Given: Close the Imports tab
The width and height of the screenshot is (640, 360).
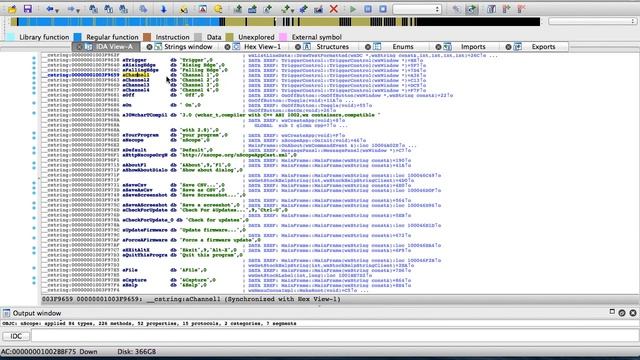Looking at the screenshot, I should point(438,47).
